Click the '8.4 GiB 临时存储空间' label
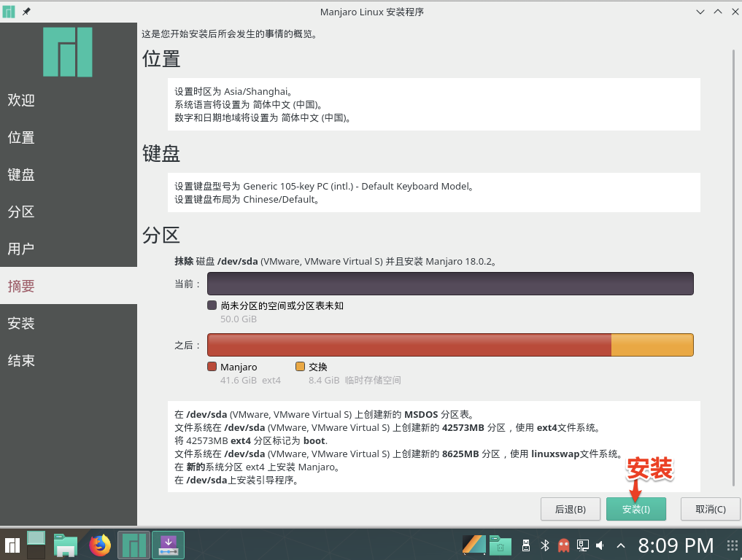This screenshot has height=560, width=742. 355,381
